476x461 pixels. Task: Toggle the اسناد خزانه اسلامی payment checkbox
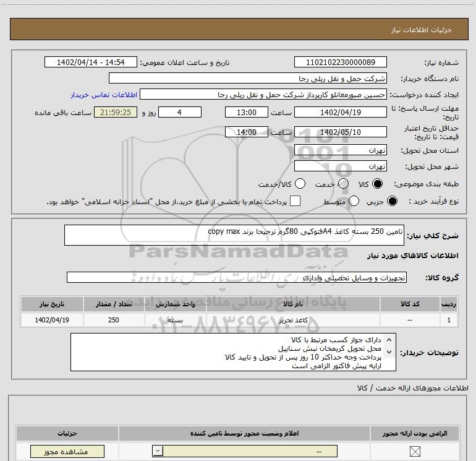[x=295, y=201]
